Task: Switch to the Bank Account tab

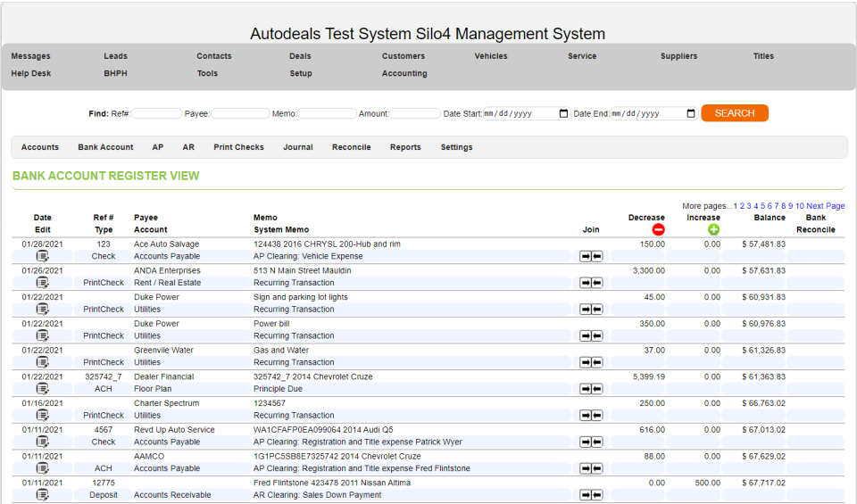Action: pyautogui.click(x=105, y=147)
